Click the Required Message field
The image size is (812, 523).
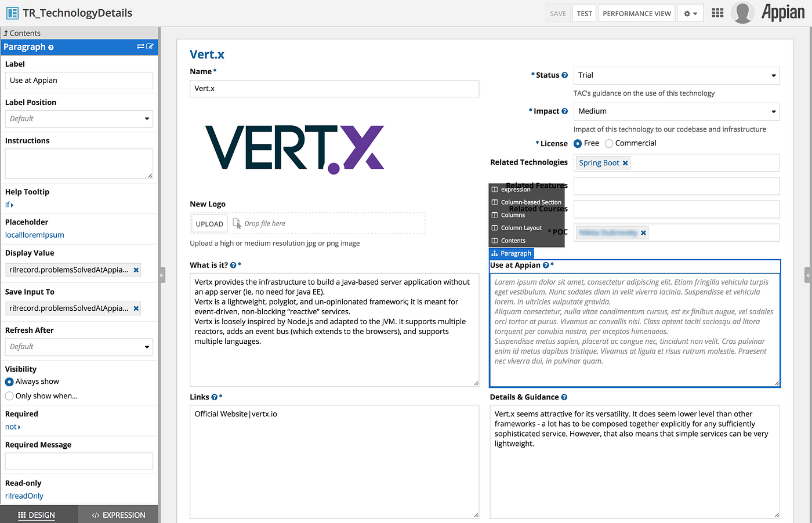click(x=79, y=462)
